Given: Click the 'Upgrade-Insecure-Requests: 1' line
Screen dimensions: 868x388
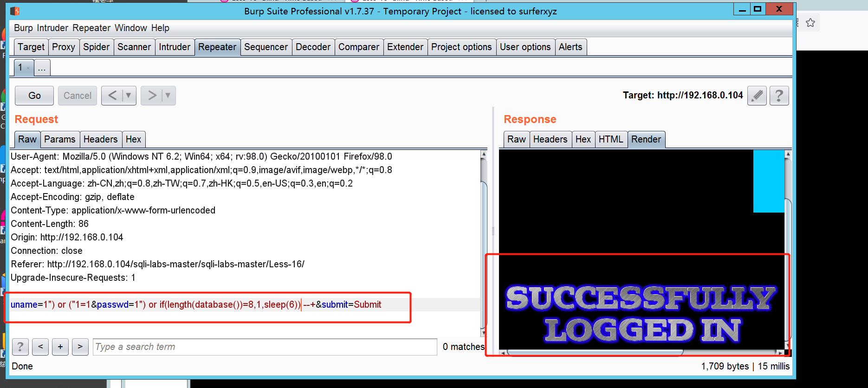Looking at the screenshot, I should click(x=73, y=278).
